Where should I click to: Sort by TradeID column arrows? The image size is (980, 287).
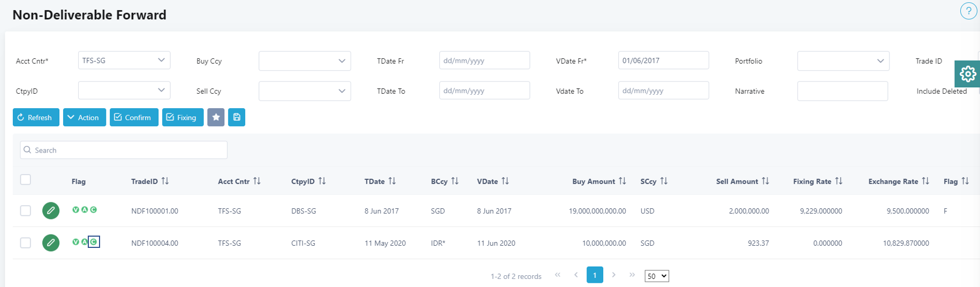coord(165,182)
